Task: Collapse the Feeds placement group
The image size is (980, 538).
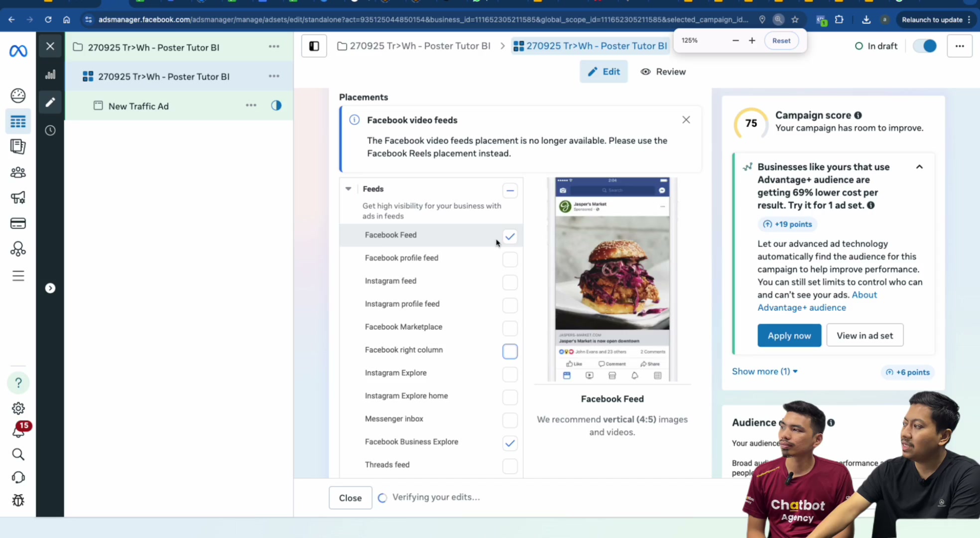Action: point(348,189)
